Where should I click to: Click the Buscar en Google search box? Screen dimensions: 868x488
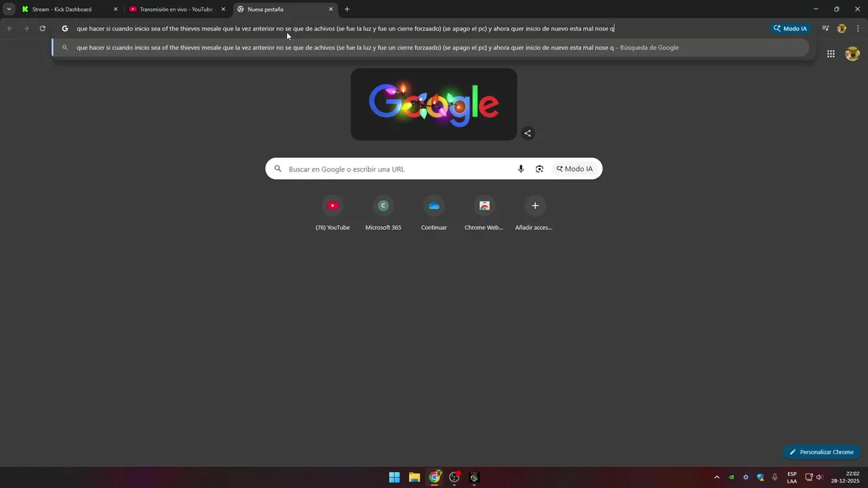[x=434, y=169]
